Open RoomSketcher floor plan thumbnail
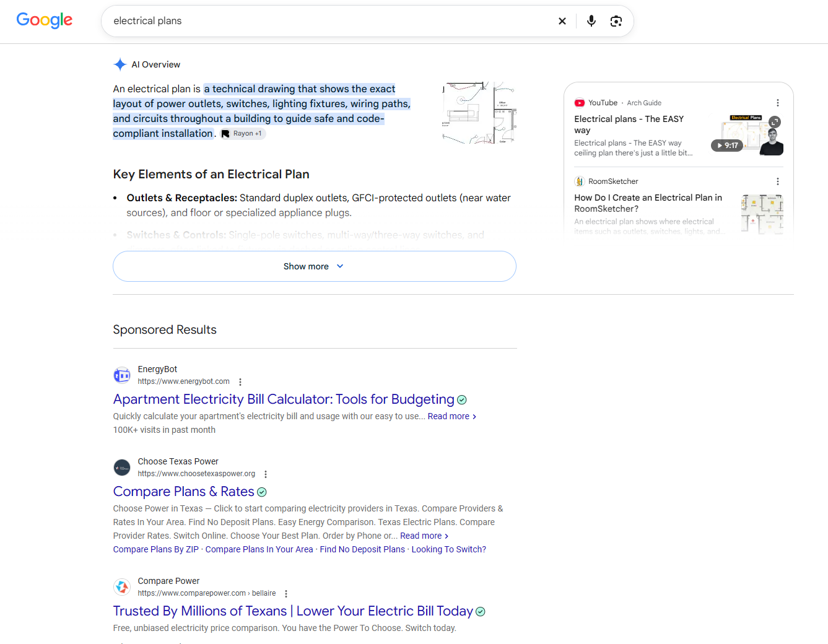The height and width of the screenshot is (644, 828). point(762,214)
